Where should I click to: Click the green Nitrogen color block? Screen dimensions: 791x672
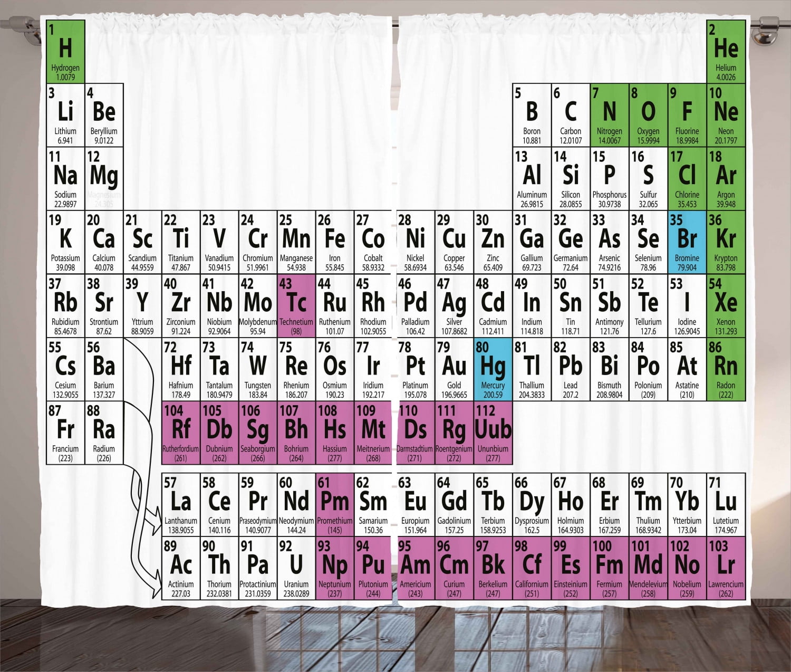tap(609, 115)
